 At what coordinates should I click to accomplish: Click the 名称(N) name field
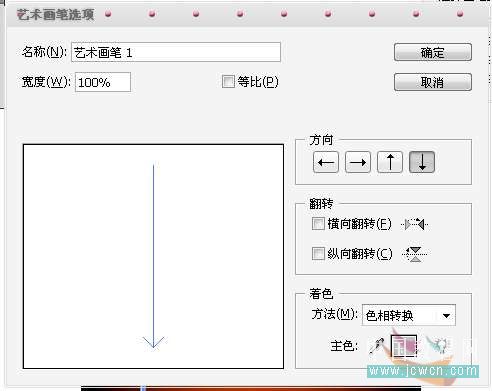(x=176, y=52)
